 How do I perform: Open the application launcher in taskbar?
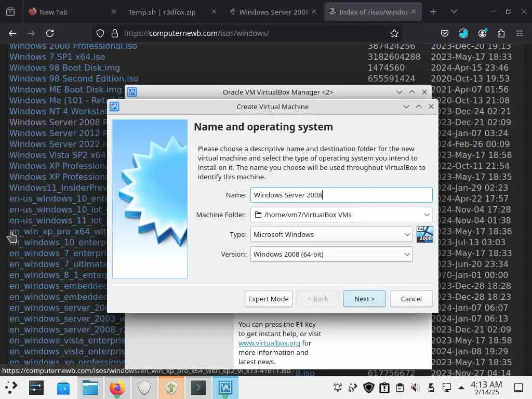(11, 388)
